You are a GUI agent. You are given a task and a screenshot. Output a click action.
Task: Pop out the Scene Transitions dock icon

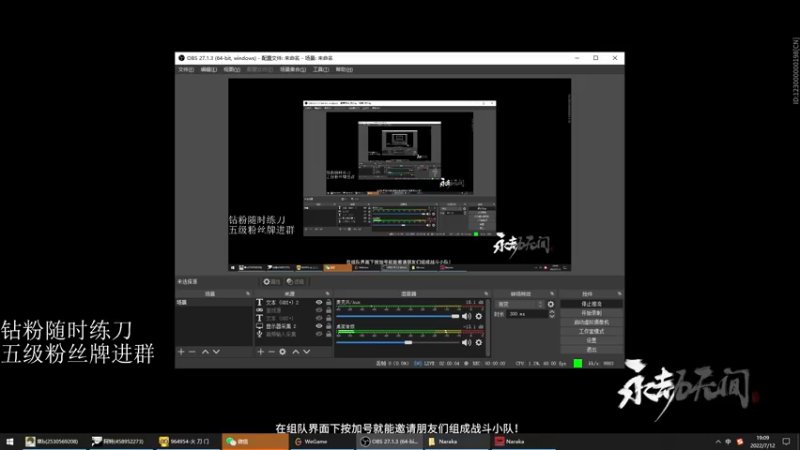(x=552, y=294)
